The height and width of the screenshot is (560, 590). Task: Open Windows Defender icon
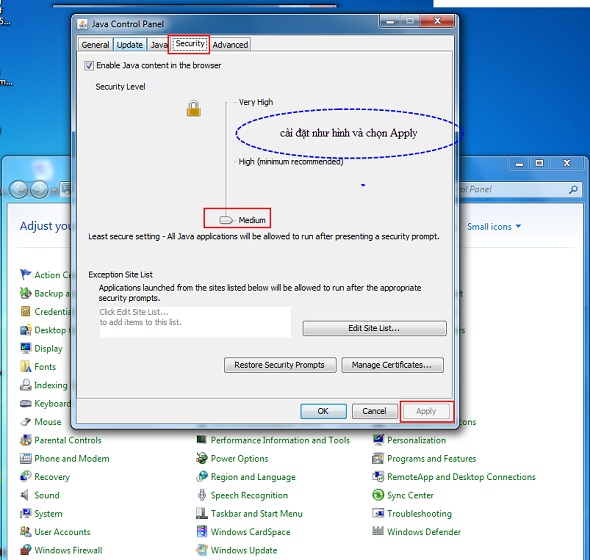378,531
